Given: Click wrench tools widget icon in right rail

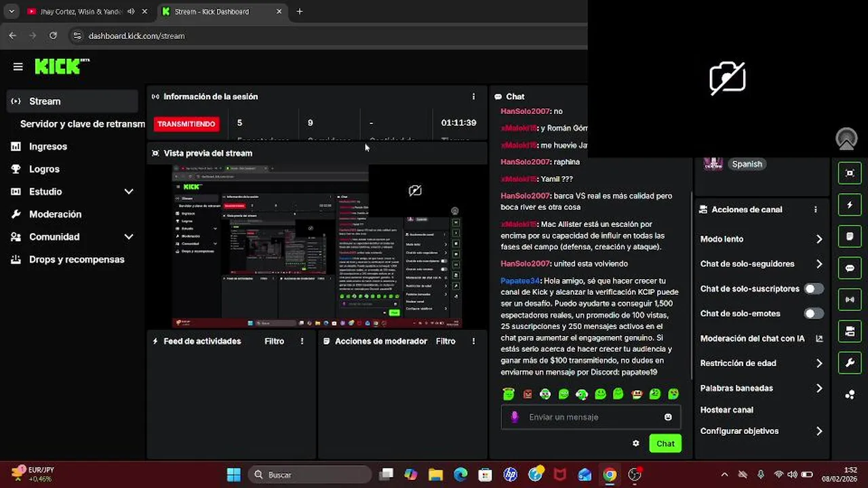Looking at the screenshot, I should click(850, 363).
